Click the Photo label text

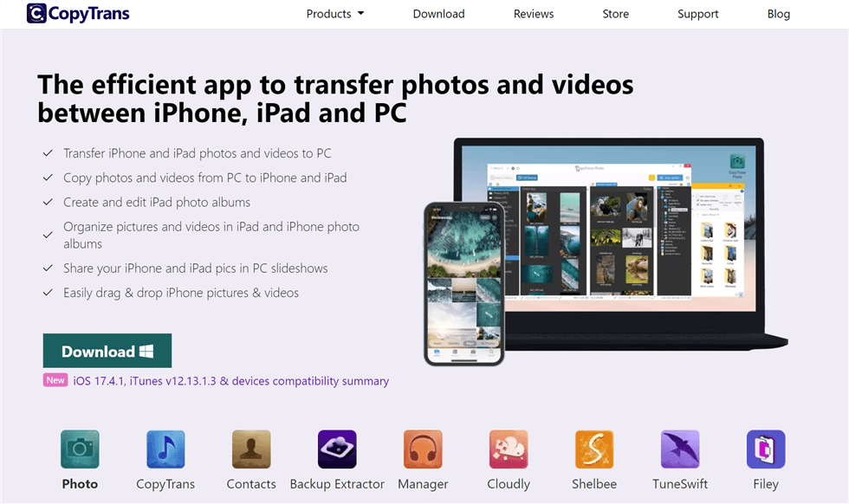(80, 484)
